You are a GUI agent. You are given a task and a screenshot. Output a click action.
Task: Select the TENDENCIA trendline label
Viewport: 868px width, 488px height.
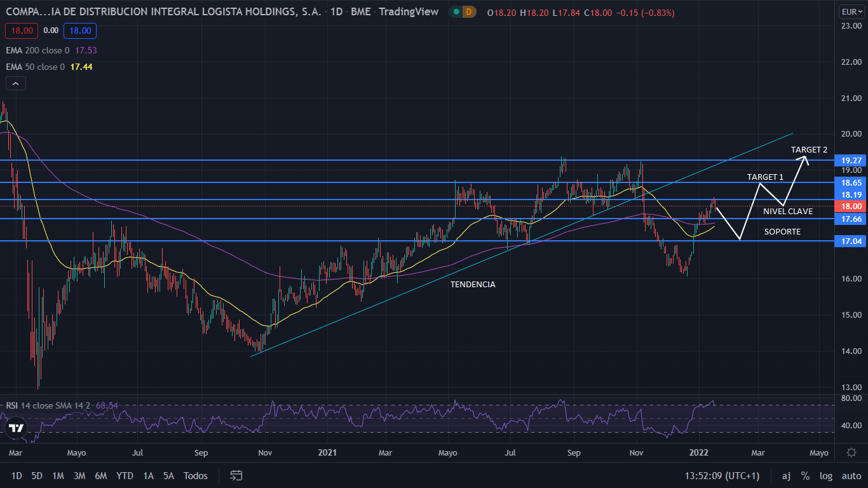[x=473, y=285]
